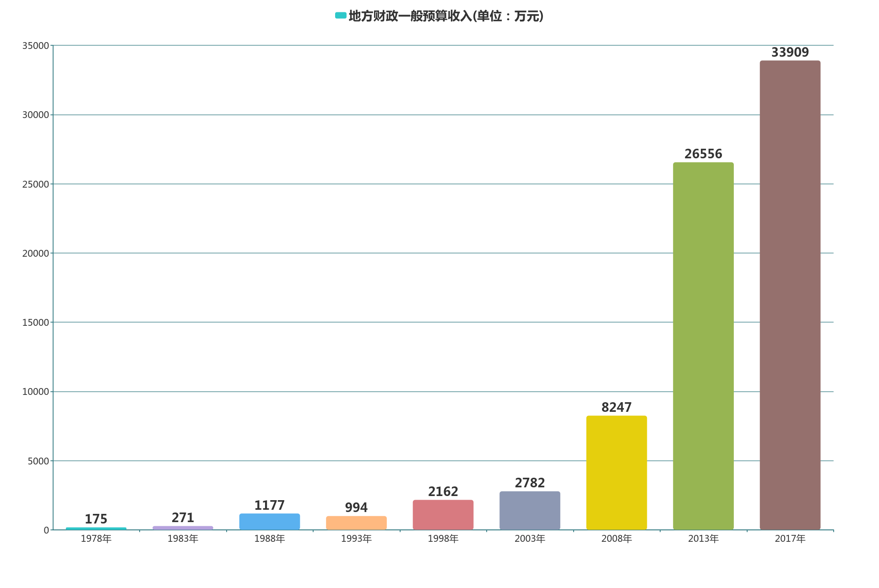Click the 1983年 purple bar
879x588 pixels.
pos(183,528)
